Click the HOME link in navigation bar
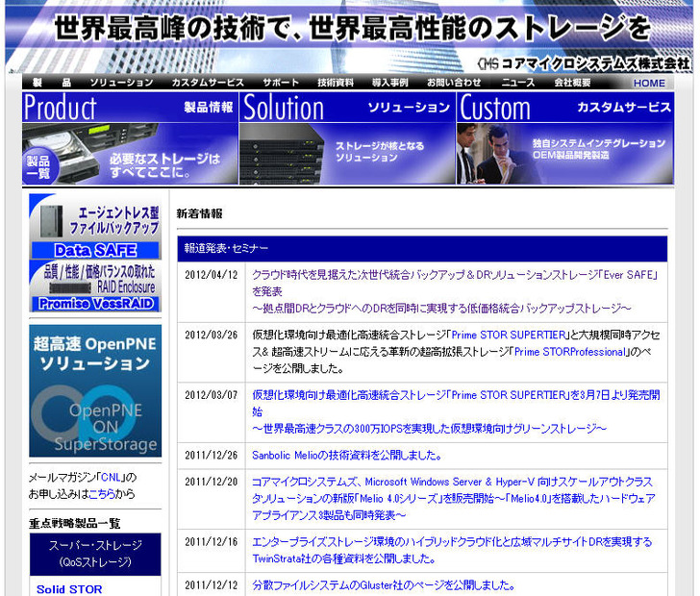Screen dimensions: 700x596 tap(649, 83)
